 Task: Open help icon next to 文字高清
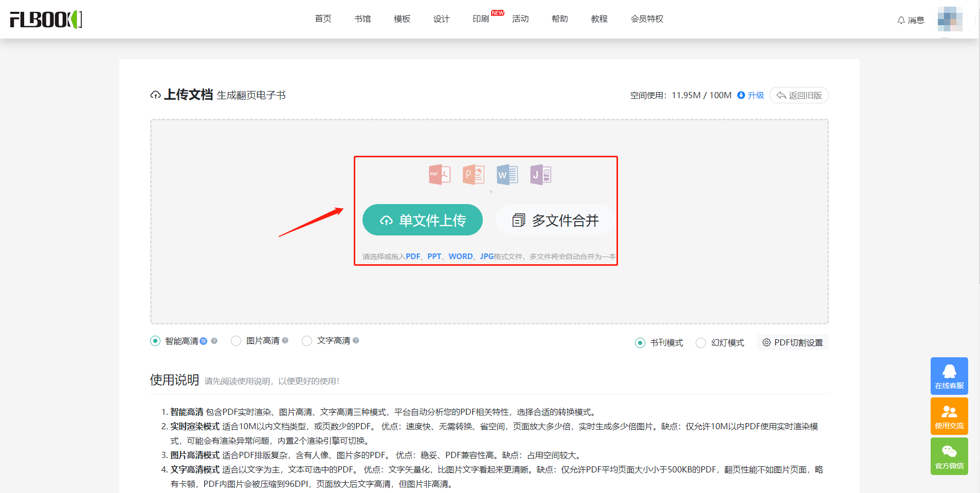tap(356, 340)
